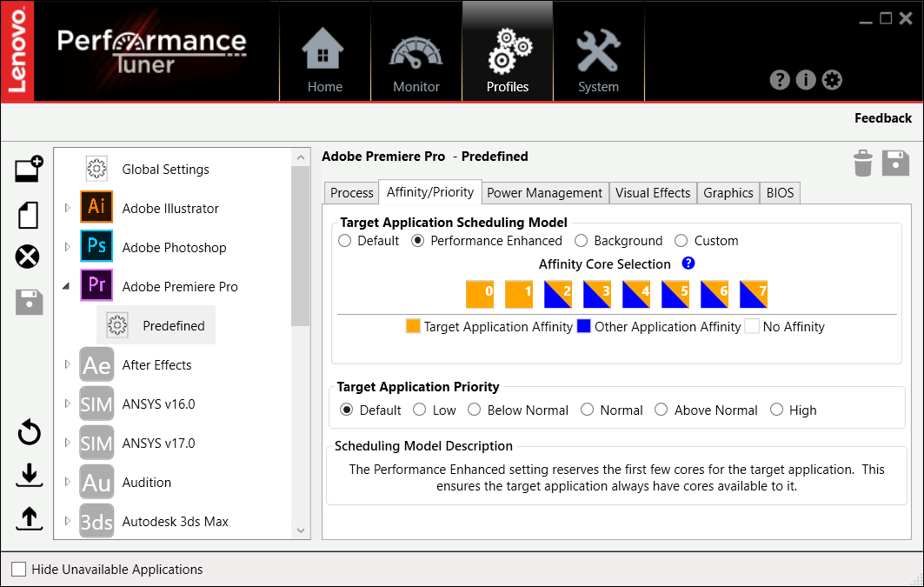Viewport: 924px width, 587px height.
Task: Expand Adobe Photoshop tree node
Action: [67, 247]
